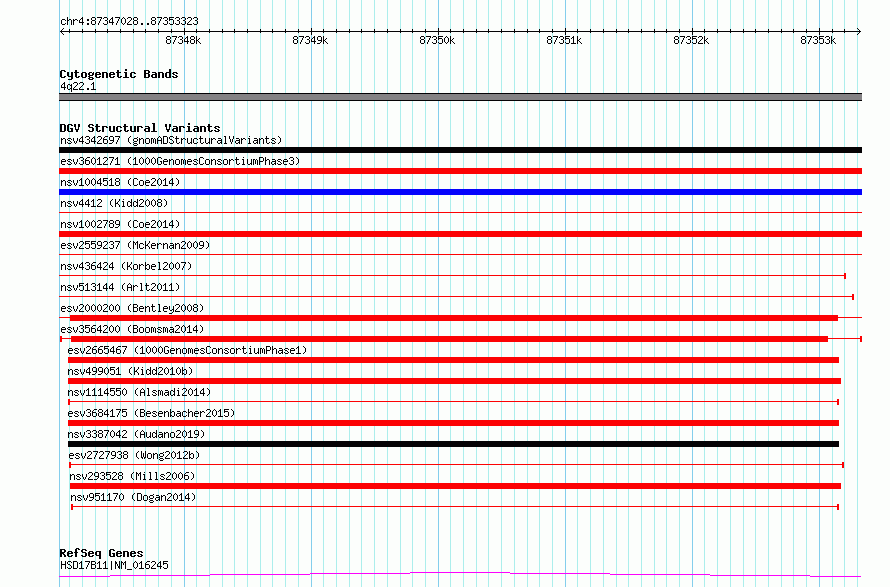This screenshot has width=890, height=587.
Task: Select the nsv513144 (Arlt2011) label
Action: pyautogui.click(x=120, y=287)
